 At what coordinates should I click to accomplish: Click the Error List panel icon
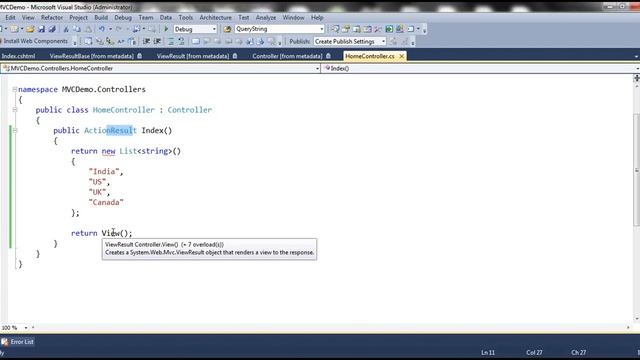click(x=5, y=342)
